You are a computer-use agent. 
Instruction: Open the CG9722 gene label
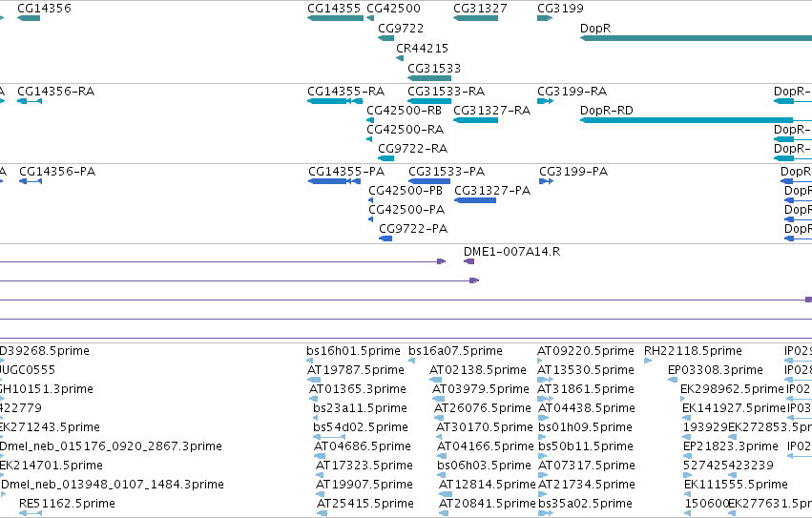click(x=401, y=29)
